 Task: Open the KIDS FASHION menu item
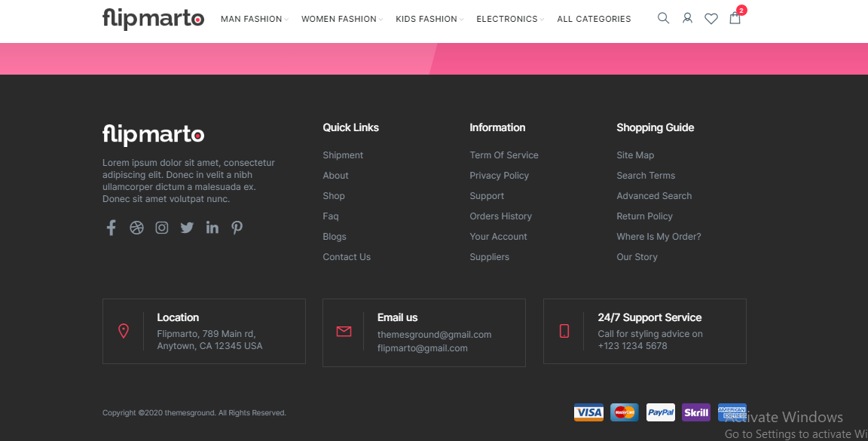click(425, 19)
